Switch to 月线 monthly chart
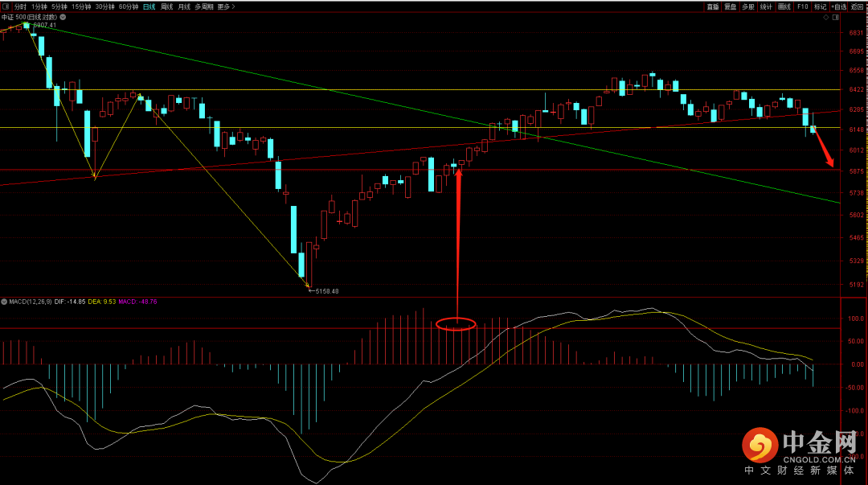868x485 pixels. point(184,6)
